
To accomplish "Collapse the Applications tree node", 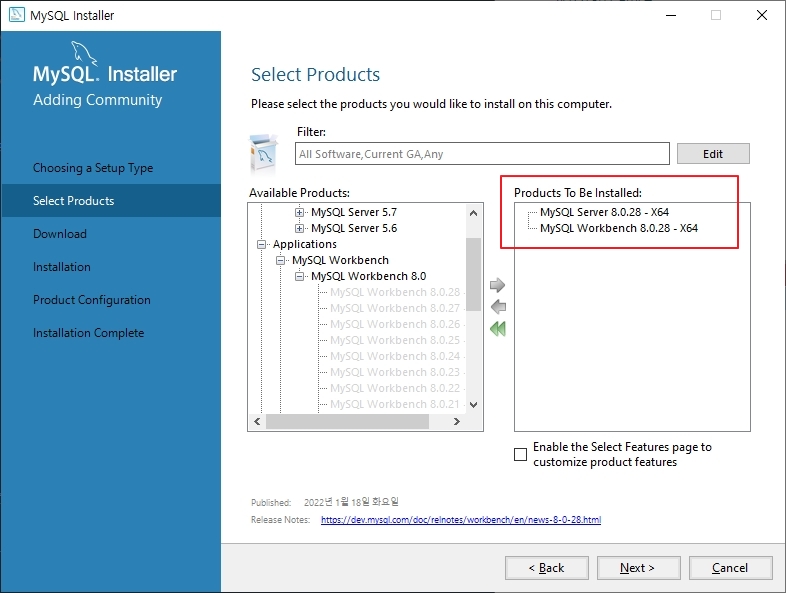I will coord(261,244).
